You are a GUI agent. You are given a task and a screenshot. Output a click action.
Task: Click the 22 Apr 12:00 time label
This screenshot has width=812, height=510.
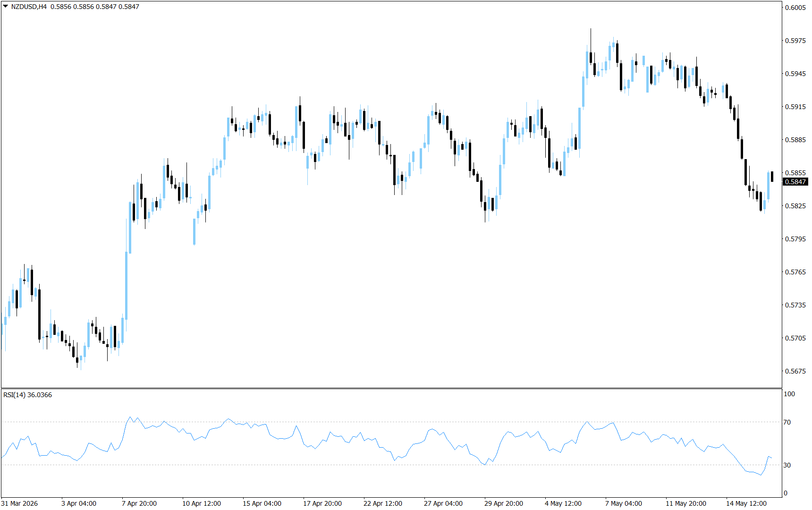(383, 503)
